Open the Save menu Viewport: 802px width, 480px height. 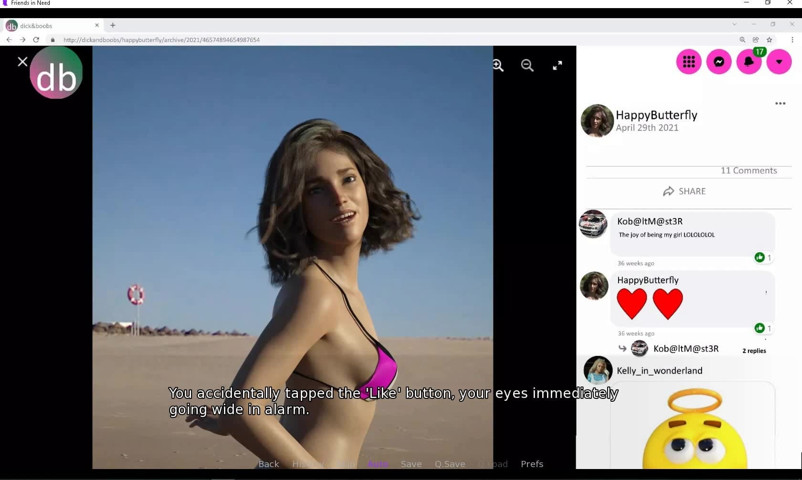[411, 464]
